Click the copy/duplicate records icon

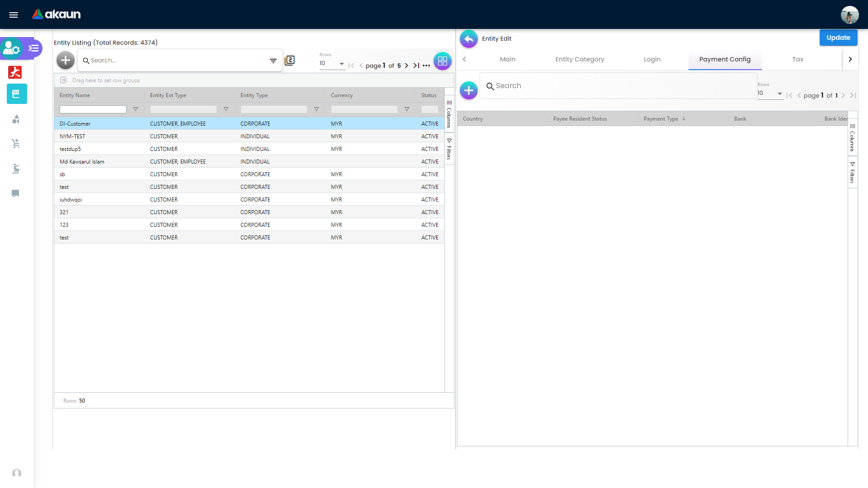pyautogui.click(x=290, y=60)
